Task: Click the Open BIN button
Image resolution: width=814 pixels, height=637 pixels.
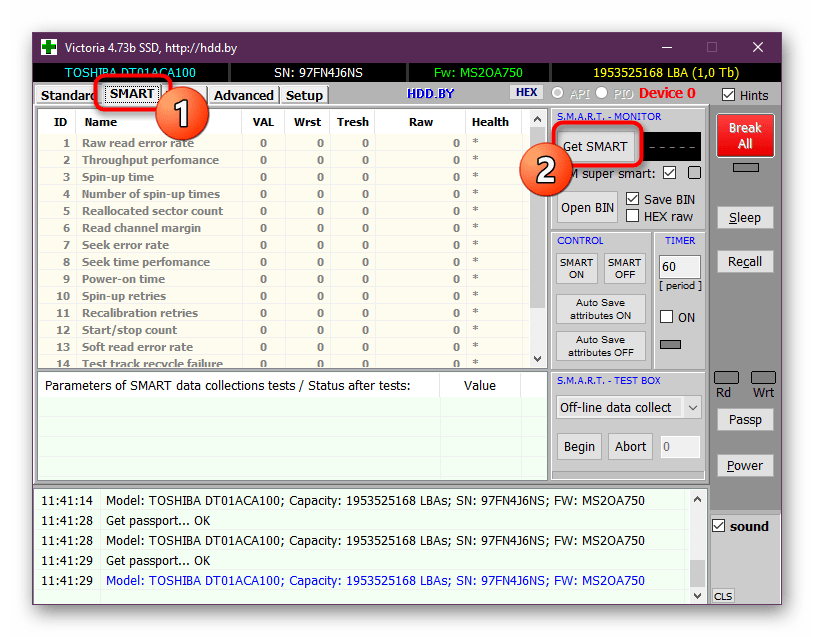Action: coord(587,208)
